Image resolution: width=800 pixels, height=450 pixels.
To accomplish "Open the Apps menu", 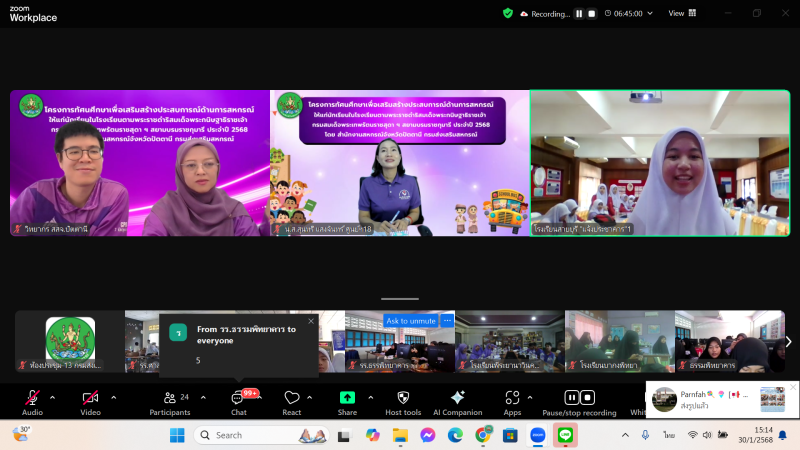I will (x=512, y=402).
